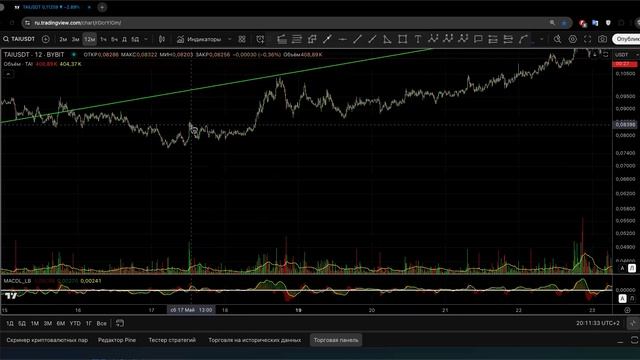Select the price range measurement tool
Image resolution: width=640 pixels, height=360 pixels.
pyautogui.click(x=493, y=39)
